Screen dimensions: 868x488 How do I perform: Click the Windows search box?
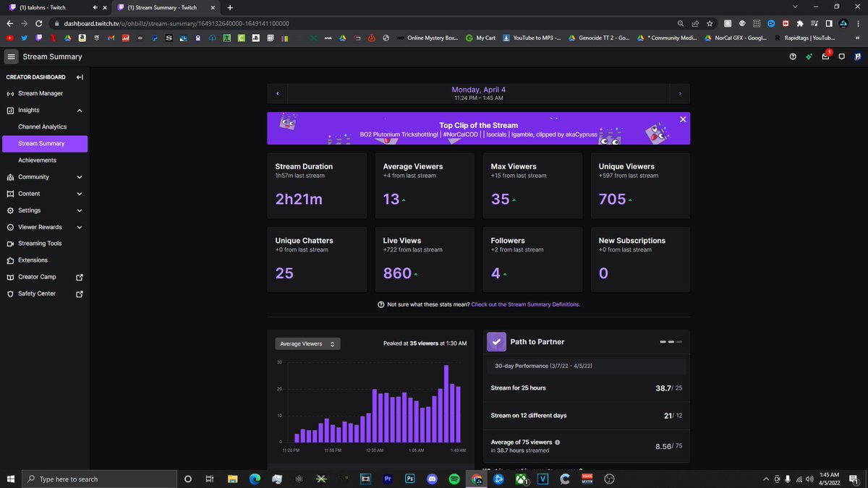[x=100, y=479]
